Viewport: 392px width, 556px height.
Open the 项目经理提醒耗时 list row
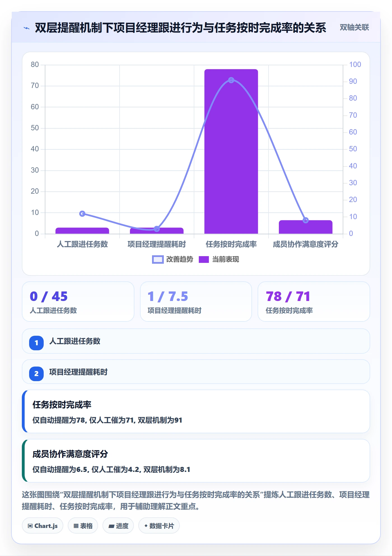[x=196, y=372]
